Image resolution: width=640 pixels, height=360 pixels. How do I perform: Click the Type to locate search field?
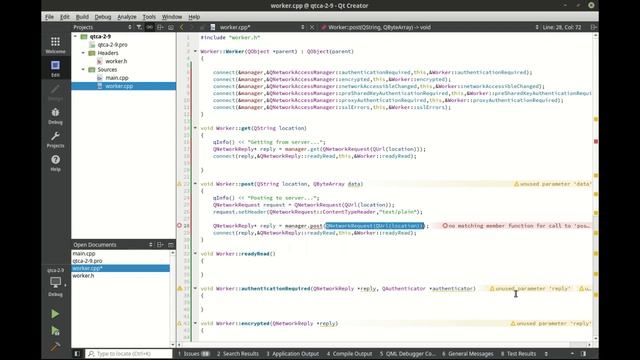(129, 353)
